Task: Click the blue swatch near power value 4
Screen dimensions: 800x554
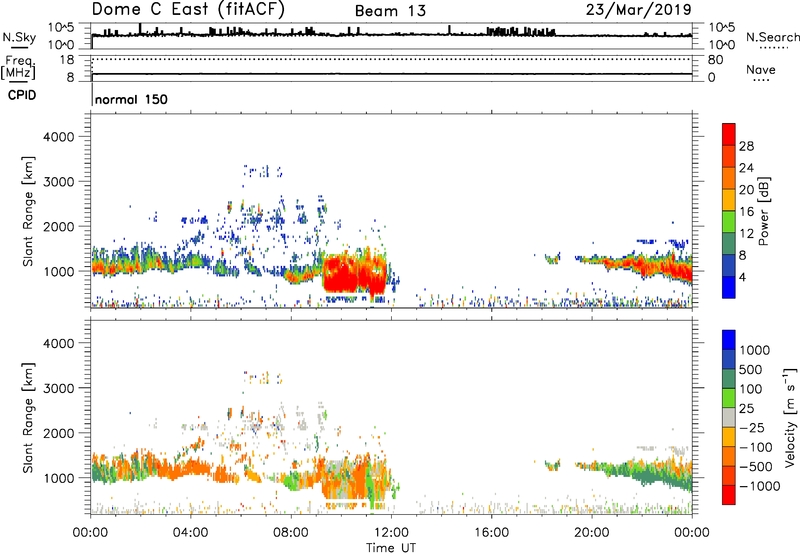Action: pyautogui.click(x=729, y=287)
